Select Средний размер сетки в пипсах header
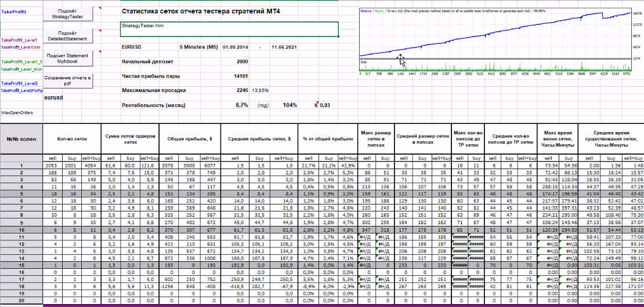This screenshot has height=307, width=644. pos(422,138)
